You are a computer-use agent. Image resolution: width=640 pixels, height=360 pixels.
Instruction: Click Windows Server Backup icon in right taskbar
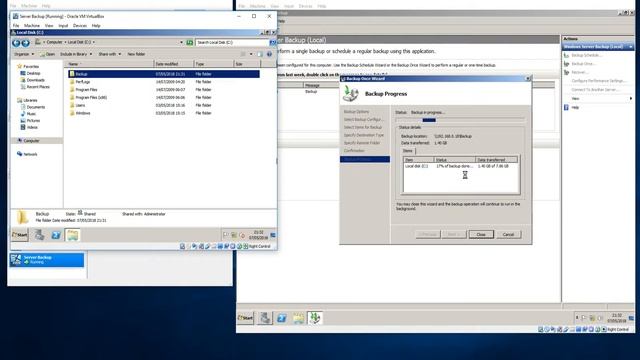tap(315, 318)
